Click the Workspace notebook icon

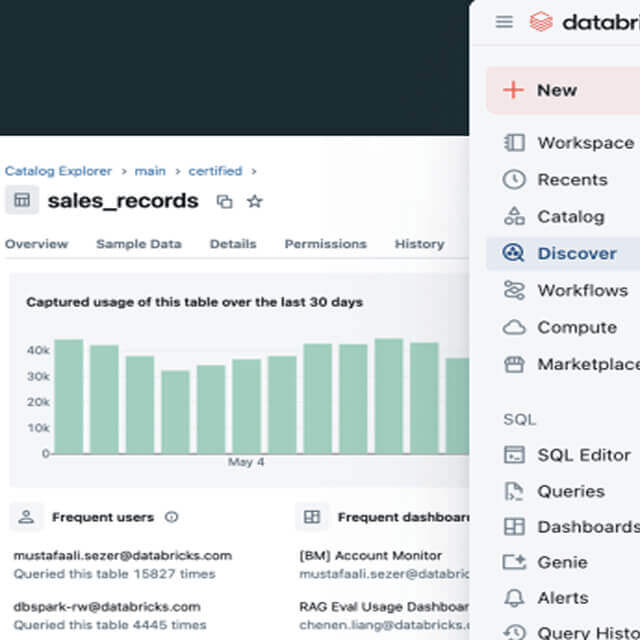514,143
